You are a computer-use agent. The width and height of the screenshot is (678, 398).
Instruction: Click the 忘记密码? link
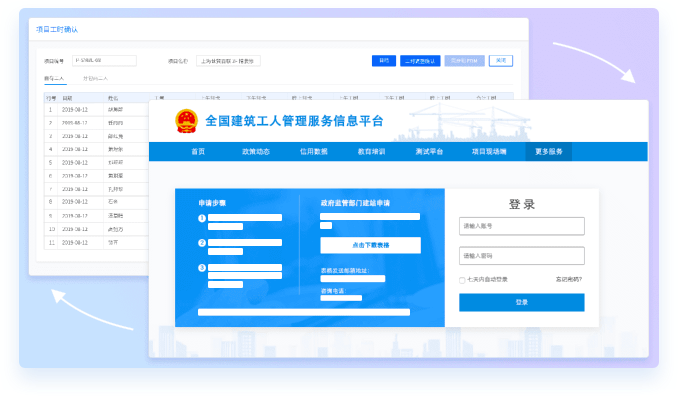[569, 279]
